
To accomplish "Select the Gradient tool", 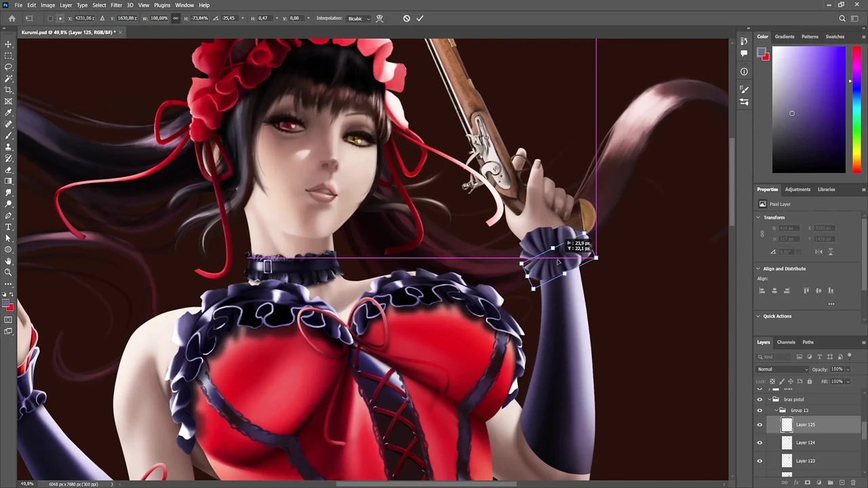I will [x=8, y=181].
